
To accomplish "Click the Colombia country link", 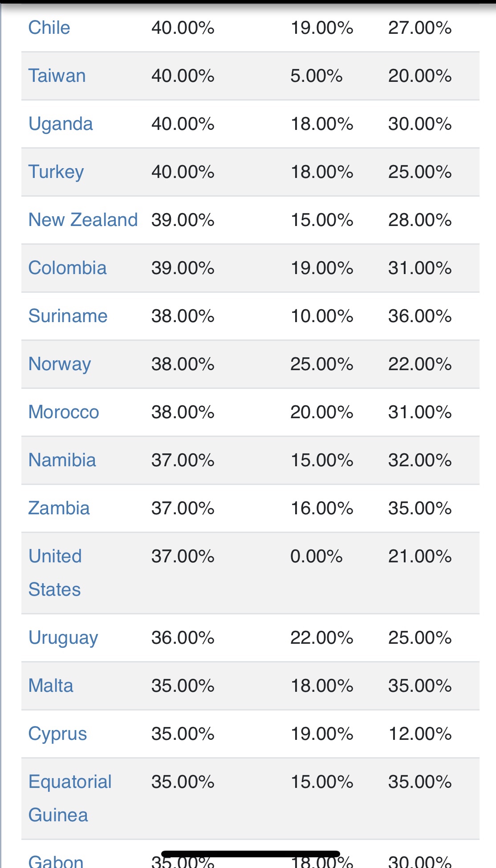I will pos(67,268).
